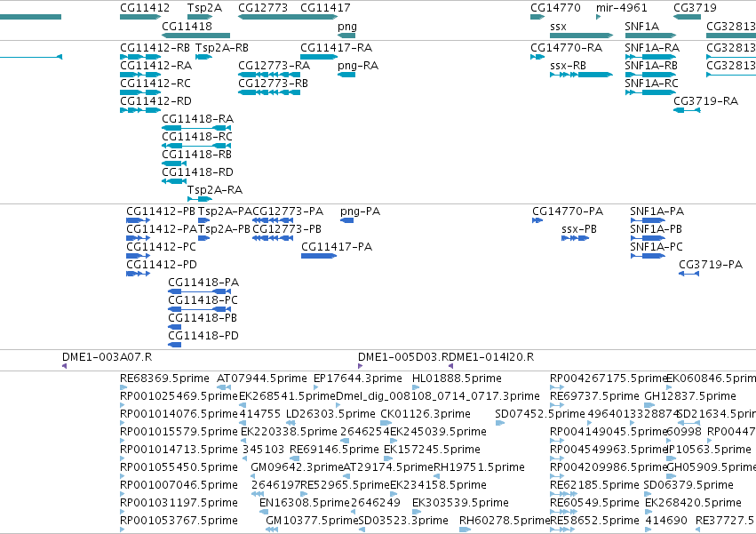Click the CG11418-RB transcript label
The image size is (756, 534).
coord(196,155)
